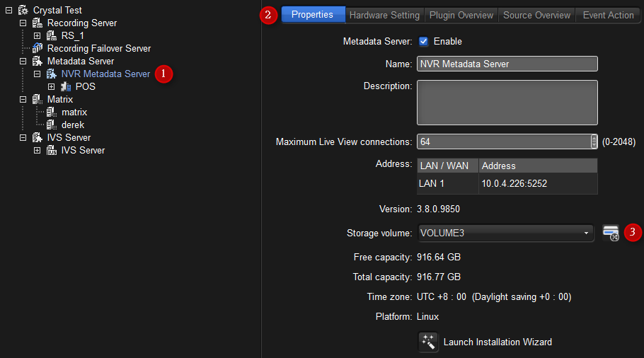Open the Plugin Overview tab
This screenshot has height=358, width=644.
(461, 15)
